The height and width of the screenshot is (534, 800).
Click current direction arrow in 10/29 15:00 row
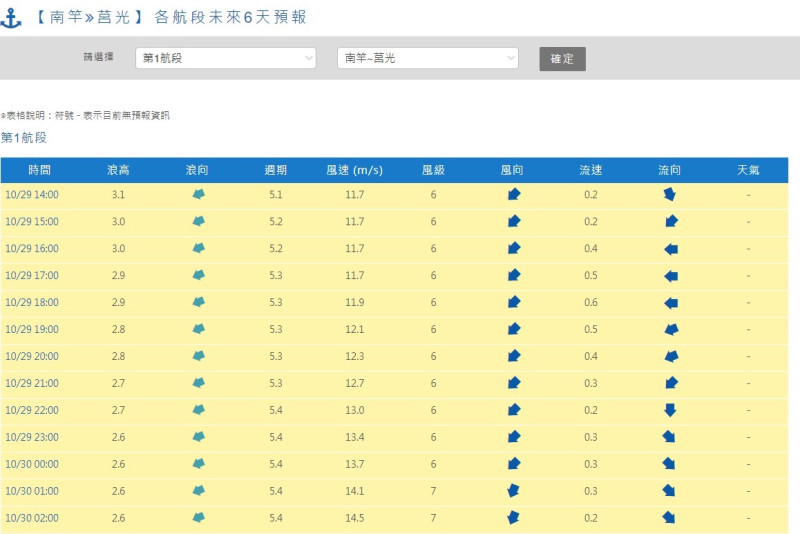click(x=671, y=221)
